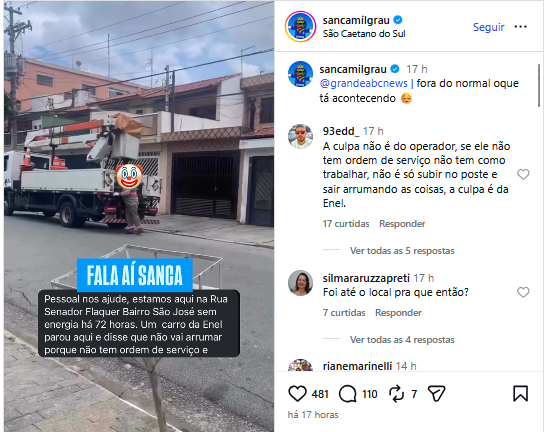Open sancamilgrau profile picture in the header
This screenshot has width=549, height=432.
click(300, 27)
